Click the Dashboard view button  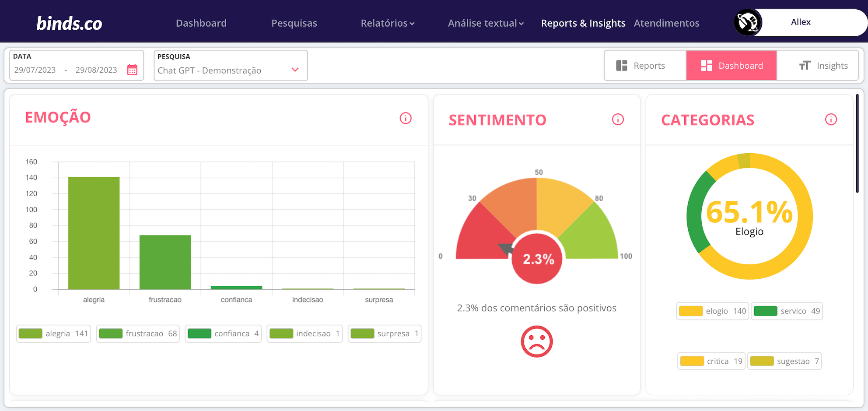pyautogui.click(x=731, y=65)
